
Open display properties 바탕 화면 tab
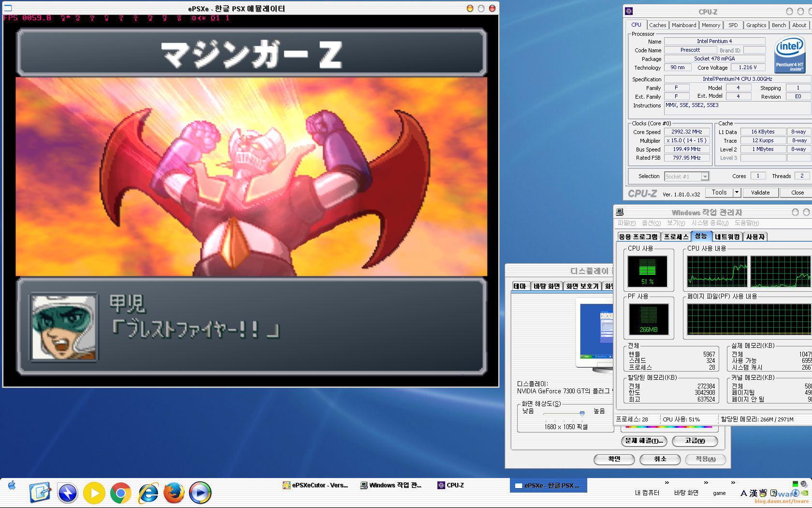[547, 286]
